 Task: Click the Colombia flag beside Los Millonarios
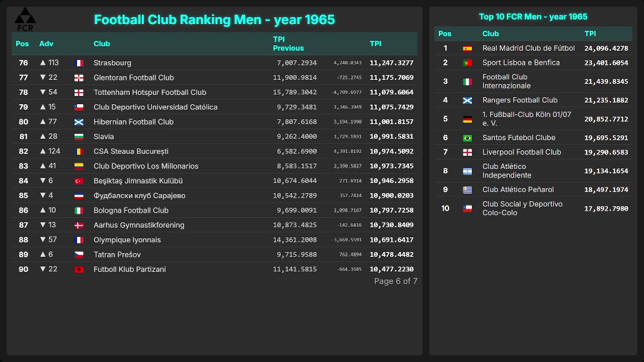pyautogui.click(x=79, y=166)
